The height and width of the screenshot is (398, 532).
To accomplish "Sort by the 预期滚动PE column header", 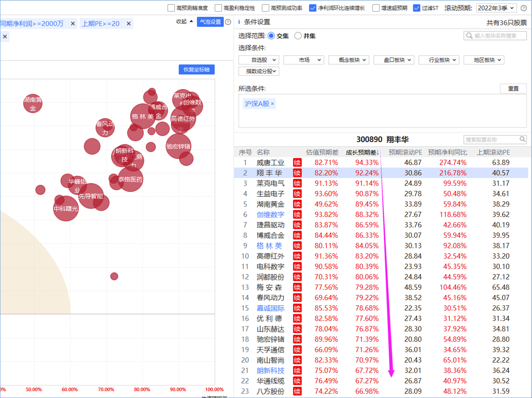I will coord(405,152).
